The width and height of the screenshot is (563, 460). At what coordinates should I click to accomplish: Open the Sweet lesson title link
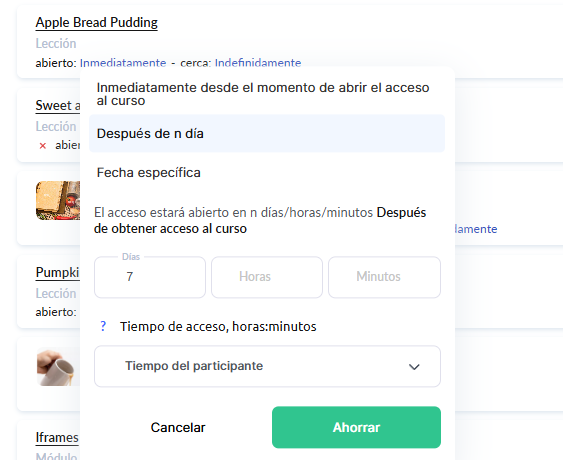pos(58,106)
